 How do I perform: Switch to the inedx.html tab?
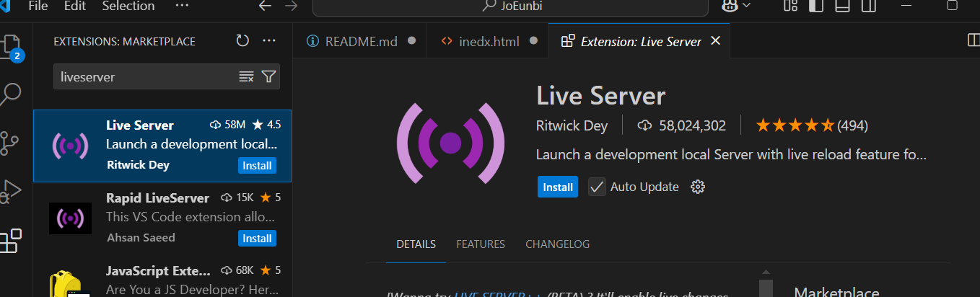tap(486, 41)
